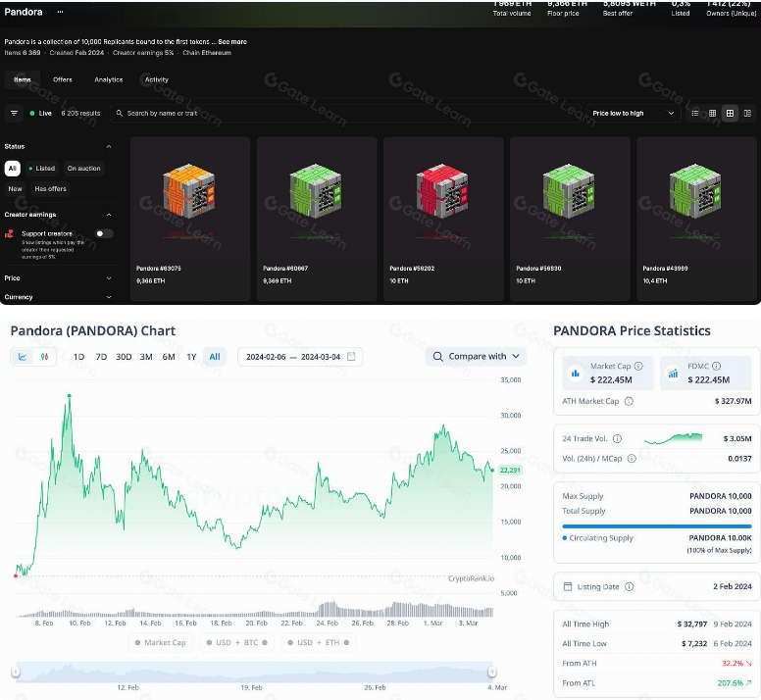Open Pandora #56830 green cube card
This screenshot has height=700, width=761.
[570, 219]
